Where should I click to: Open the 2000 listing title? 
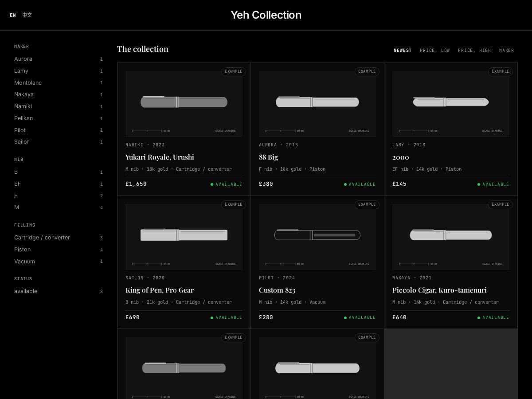[x=401, y=157]
